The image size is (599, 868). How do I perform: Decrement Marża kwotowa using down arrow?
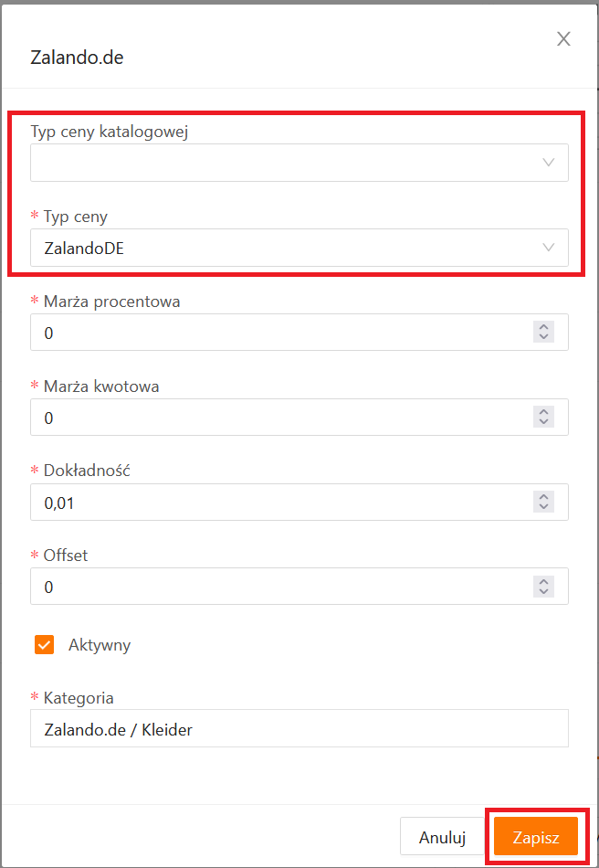coord(544,422)
